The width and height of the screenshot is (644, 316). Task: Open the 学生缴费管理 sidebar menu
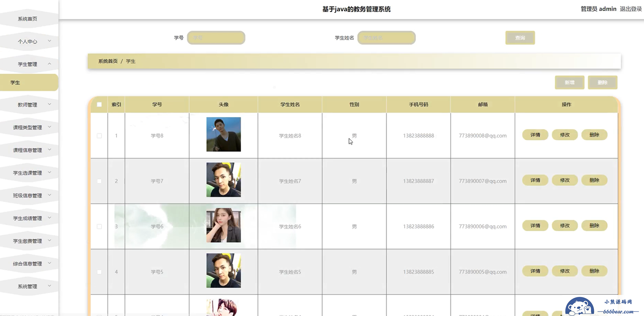pos(27,241)
